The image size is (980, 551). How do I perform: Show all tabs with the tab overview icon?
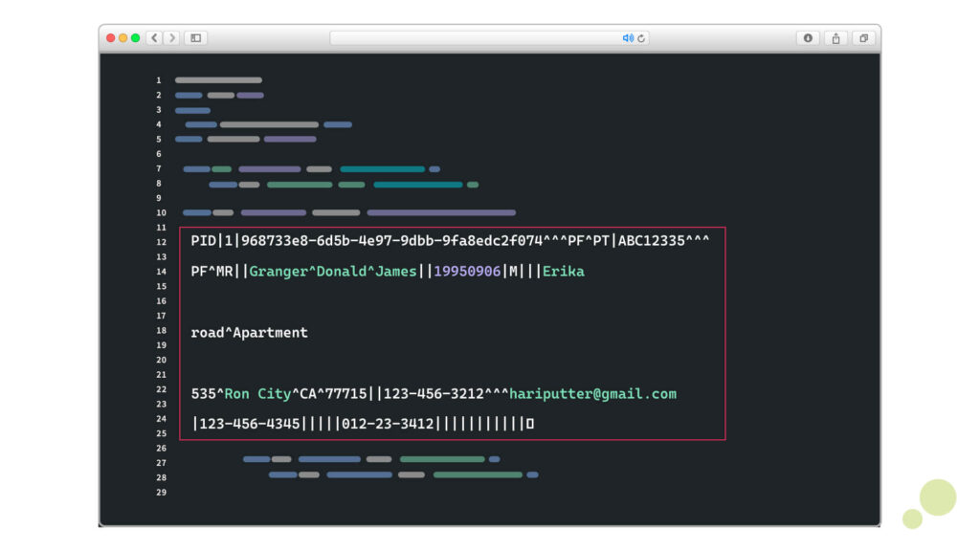(x=863, y=38)
